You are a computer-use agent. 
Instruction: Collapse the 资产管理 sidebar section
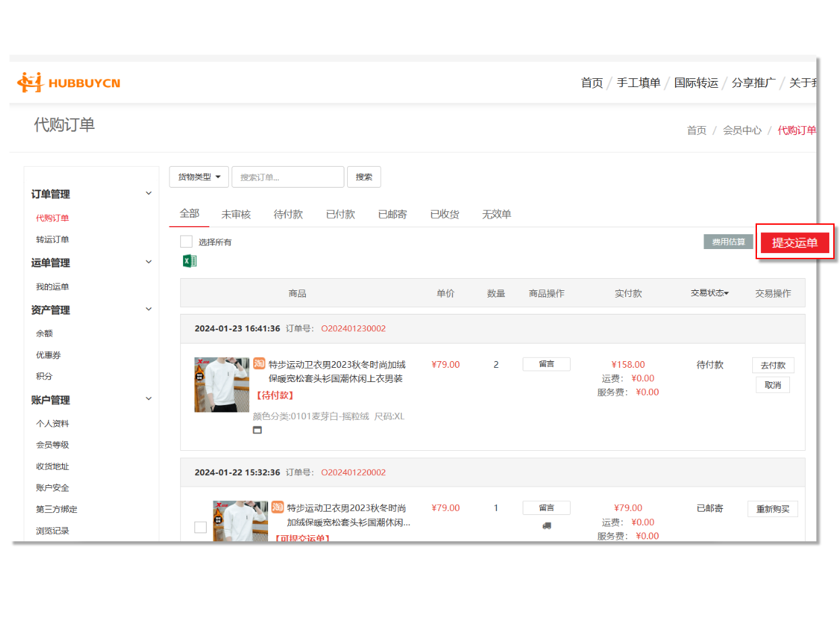149,309
